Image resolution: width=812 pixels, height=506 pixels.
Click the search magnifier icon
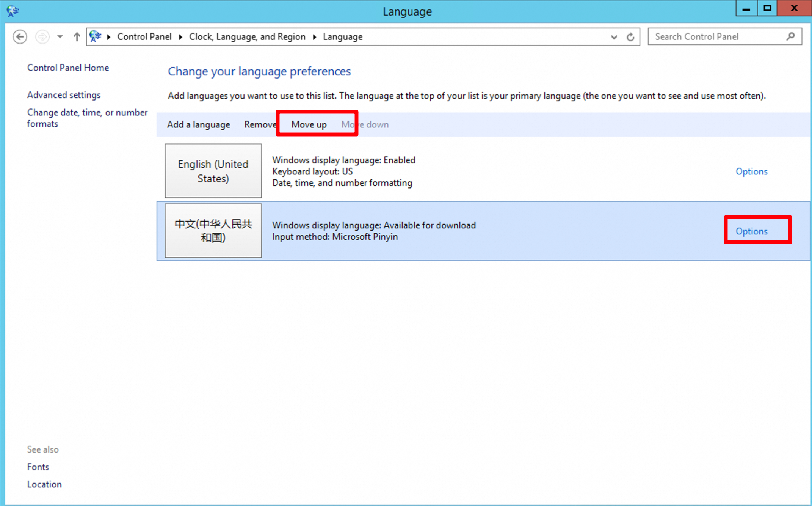pos(791,36)
